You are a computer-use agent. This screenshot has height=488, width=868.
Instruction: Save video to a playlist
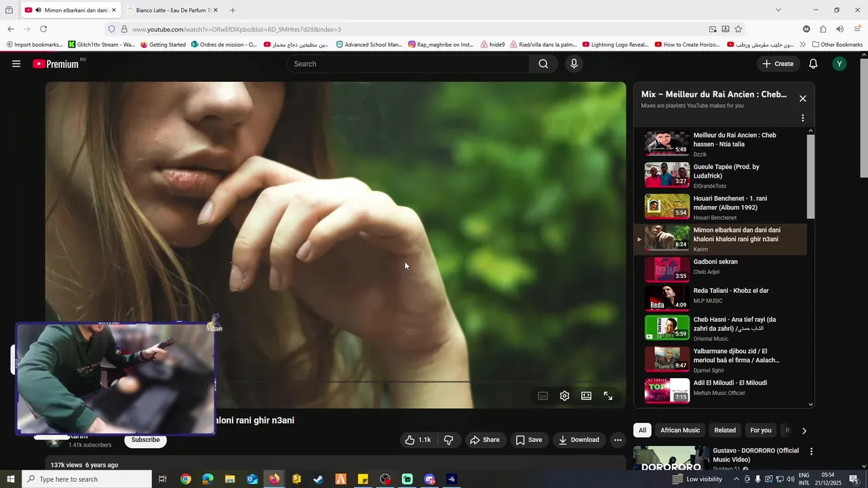(529, 440)
